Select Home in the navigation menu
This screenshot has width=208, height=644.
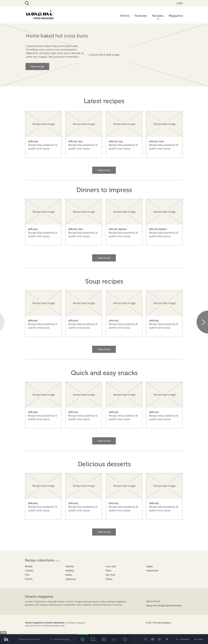pos(125,16)
